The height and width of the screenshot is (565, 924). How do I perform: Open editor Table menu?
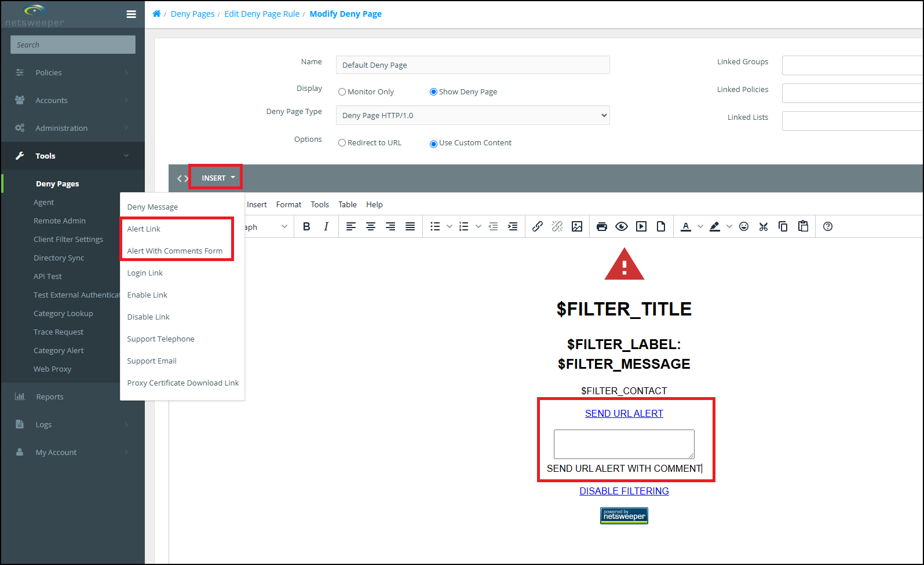(348, 204)
